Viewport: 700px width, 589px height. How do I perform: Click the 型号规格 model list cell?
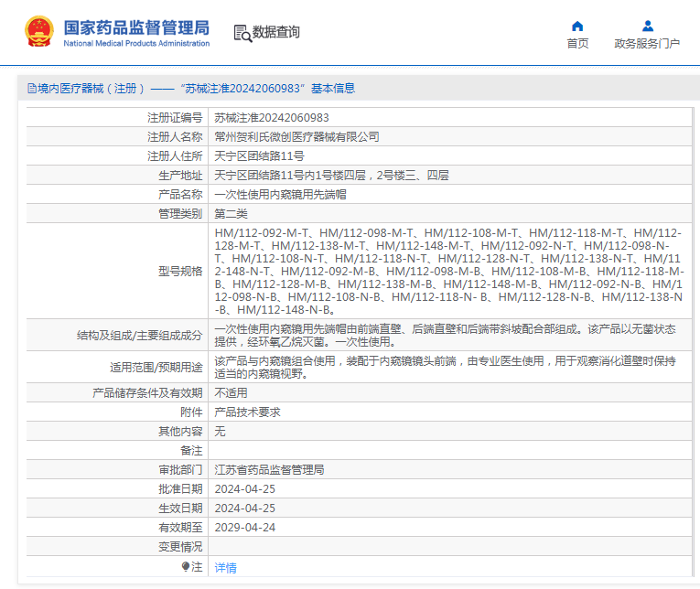tap(449, 272)
